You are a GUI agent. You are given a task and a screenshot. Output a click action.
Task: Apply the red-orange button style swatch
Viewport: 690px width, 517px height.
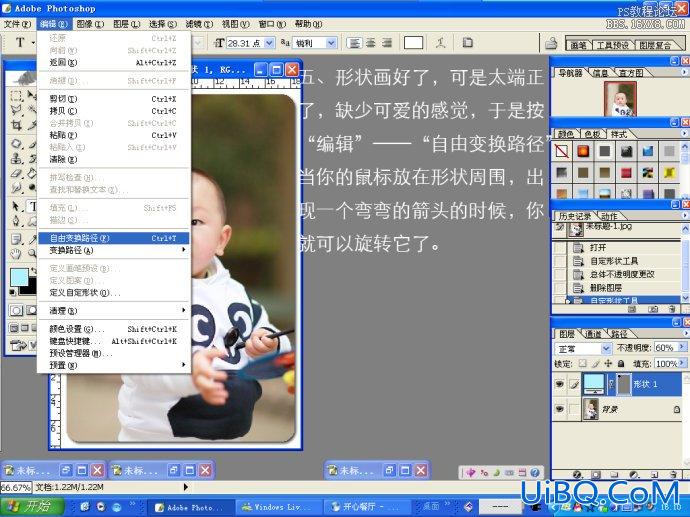point(583,151)
